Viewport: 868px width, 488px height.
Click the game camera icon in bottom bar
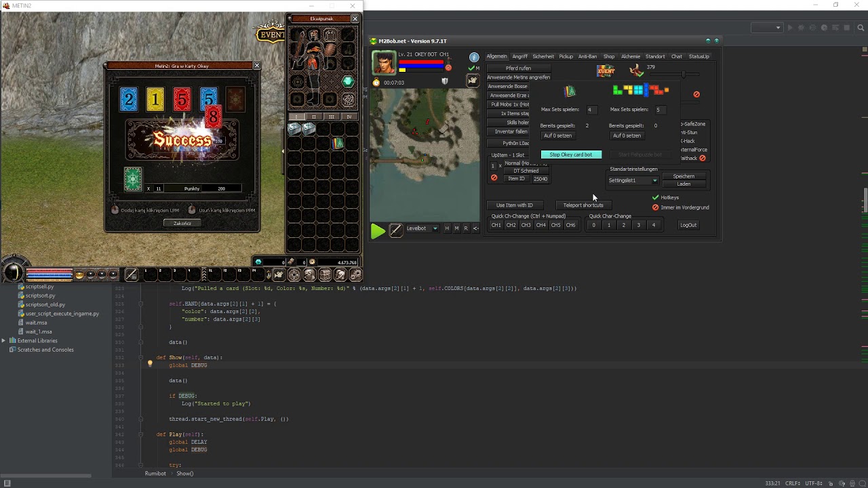point(278,274)
